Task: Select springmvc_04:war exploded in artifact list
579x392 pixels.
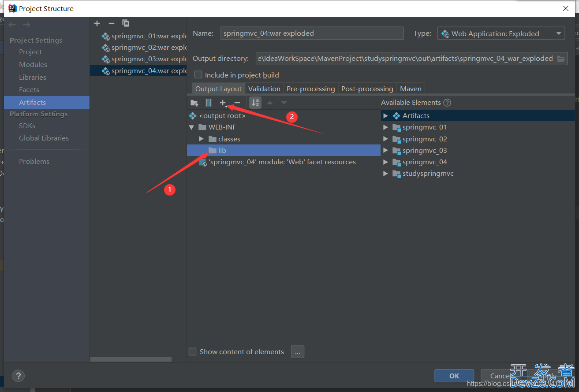Action: click(x=138, y=70)
